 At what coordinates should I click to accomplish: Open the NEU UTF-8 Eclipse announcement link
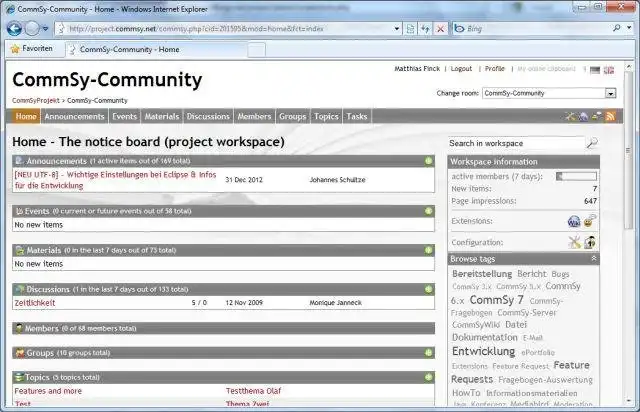tap(116, 180)
